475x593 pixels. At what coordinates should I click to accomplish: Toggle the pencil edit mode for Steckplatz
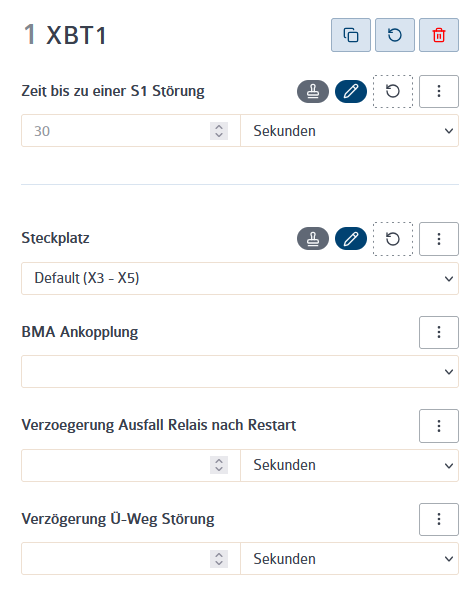click(x=351, y=239)
